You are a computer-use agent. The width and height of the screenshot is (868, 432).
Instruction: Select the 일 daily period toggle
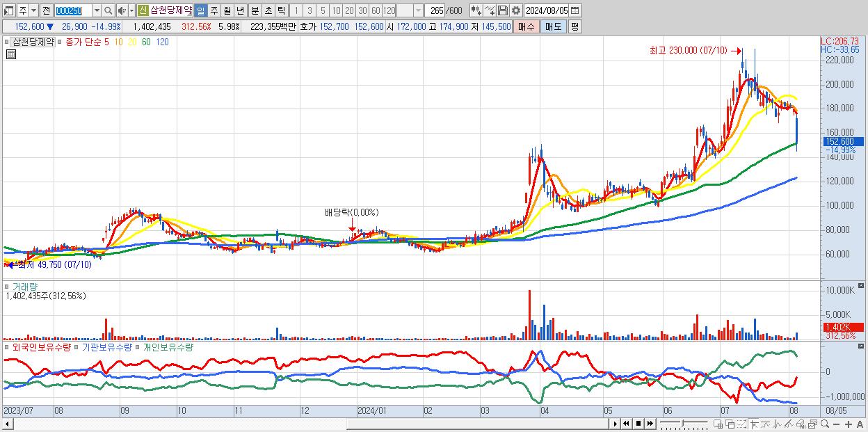(200, 10)
